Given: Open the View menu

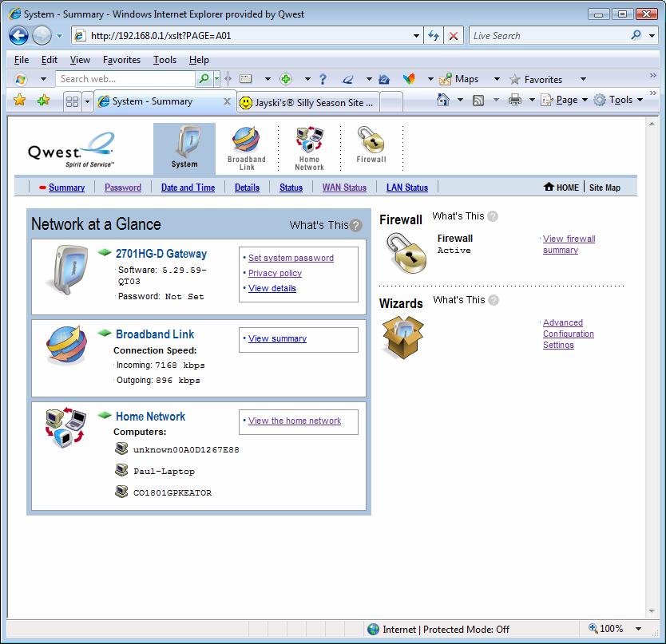Looking at the screenshot, I should (x=80, y=60).
